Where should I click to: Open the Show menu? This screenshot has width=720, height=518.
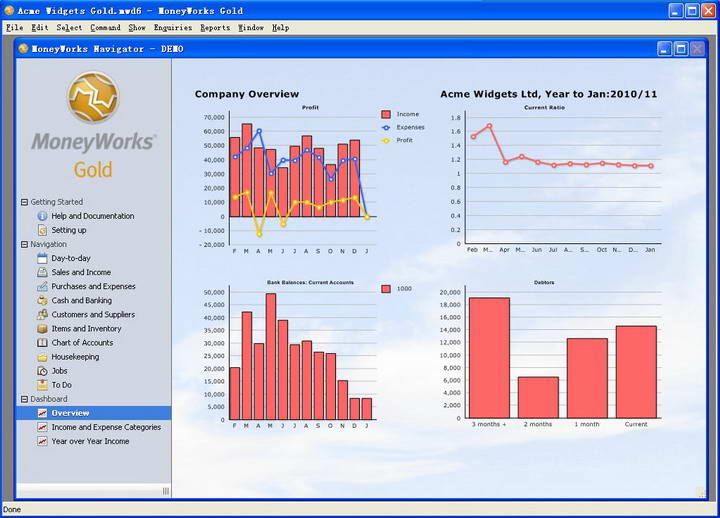(137, 28)
